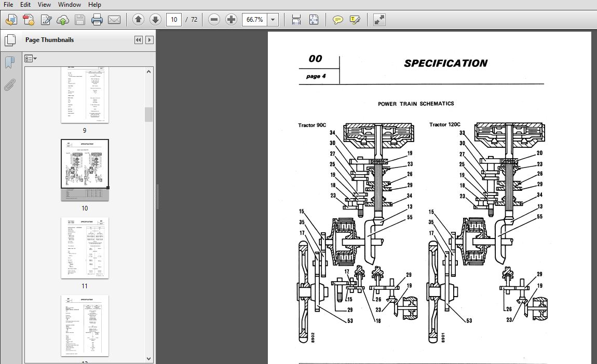Open thumbnails options menu dropdown

pyautogui.click(x=31, y=59)
